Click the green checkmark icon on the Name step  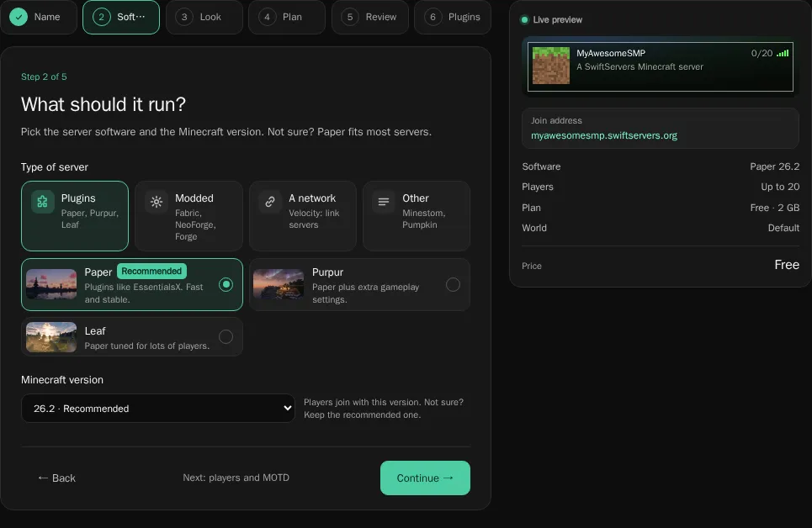pyautogui.click(x=19, y=17)
